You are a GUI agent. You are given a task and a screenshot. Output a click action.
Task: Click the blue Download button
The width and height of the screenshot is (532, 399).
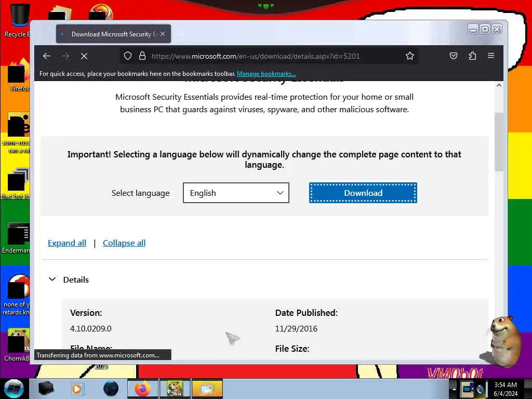click(363, 193)
